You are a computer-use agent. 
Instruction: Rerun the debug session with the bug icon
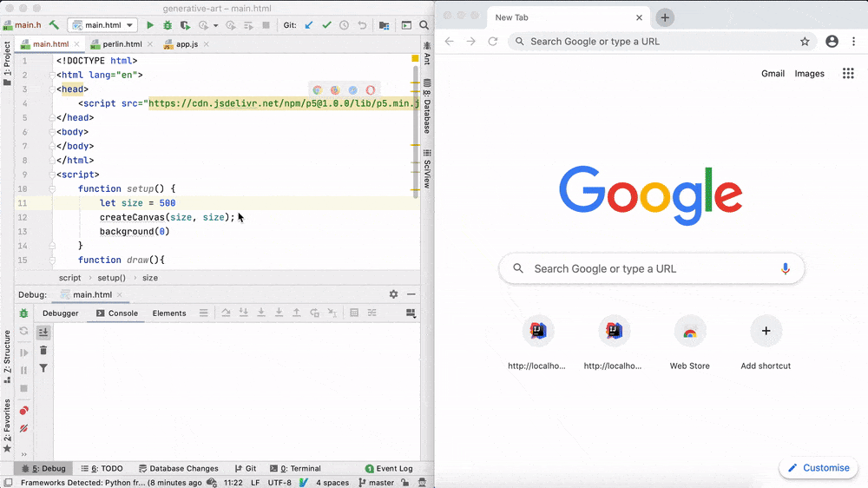pos(23,313)
